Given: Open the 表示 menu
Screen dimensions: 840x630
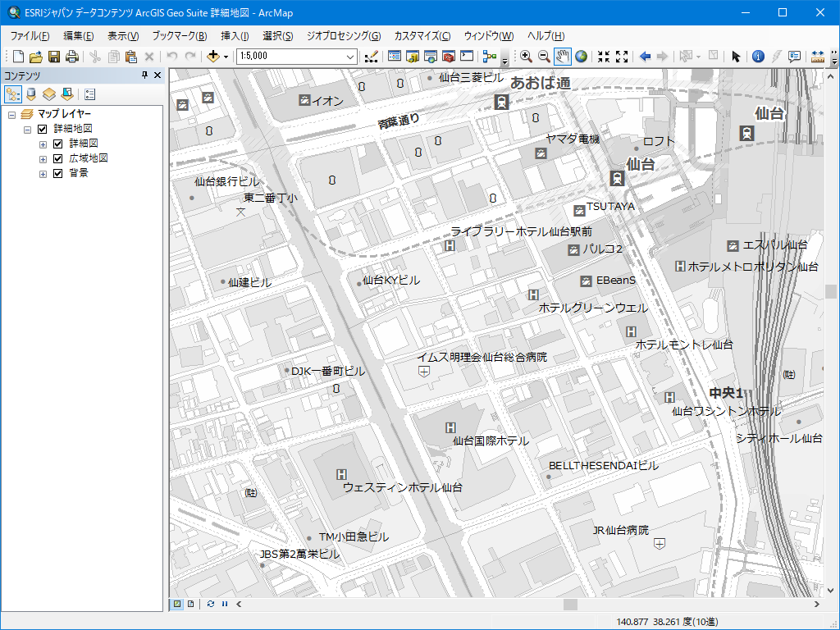Looking at the screenshot, I should tap(123, 36).
